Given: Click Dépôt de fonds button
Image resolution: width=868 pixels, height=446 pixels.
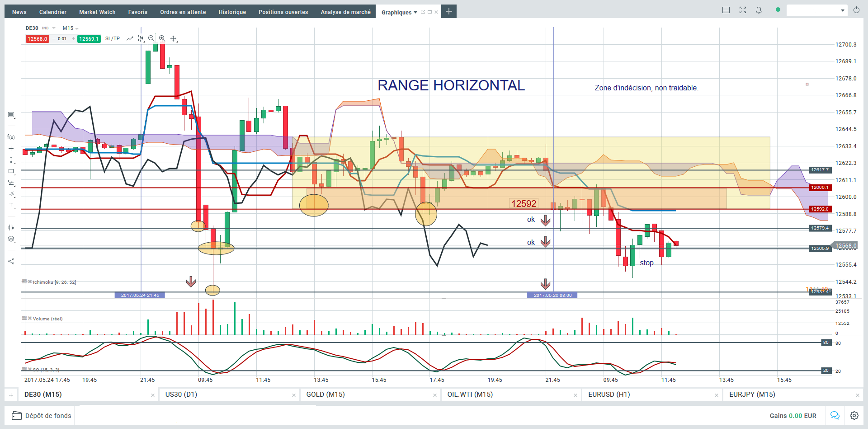Looking at the screenshot, I should click(x=42, y=416).
